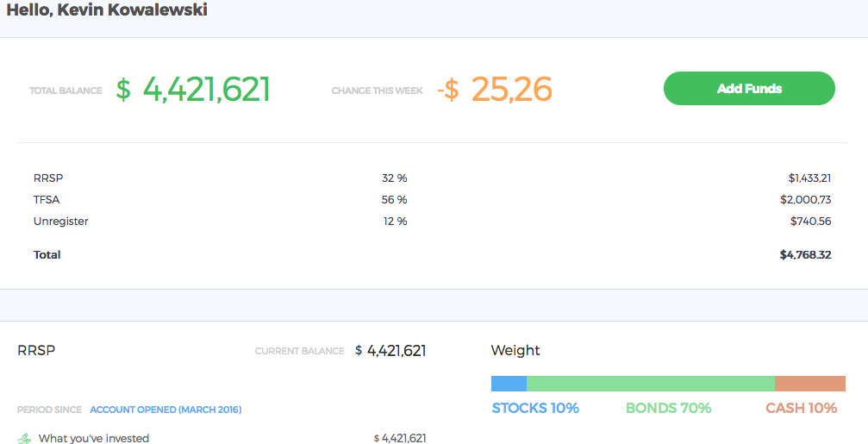Click the invested money hand icon
This screenshot has width=868, height=444.
coord(24,439)
